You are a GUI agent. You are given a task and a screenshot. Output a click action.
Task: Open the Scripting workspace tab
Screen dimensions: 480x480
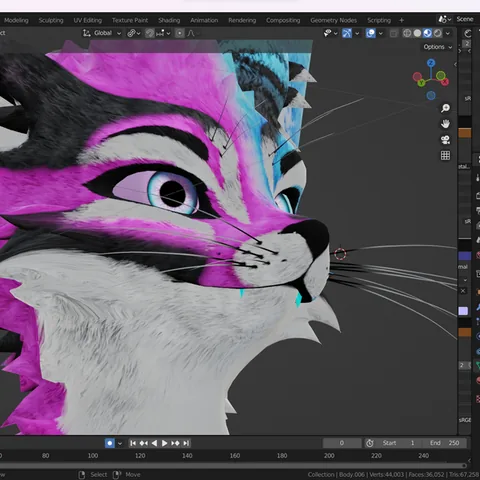(x=379, y=20)
